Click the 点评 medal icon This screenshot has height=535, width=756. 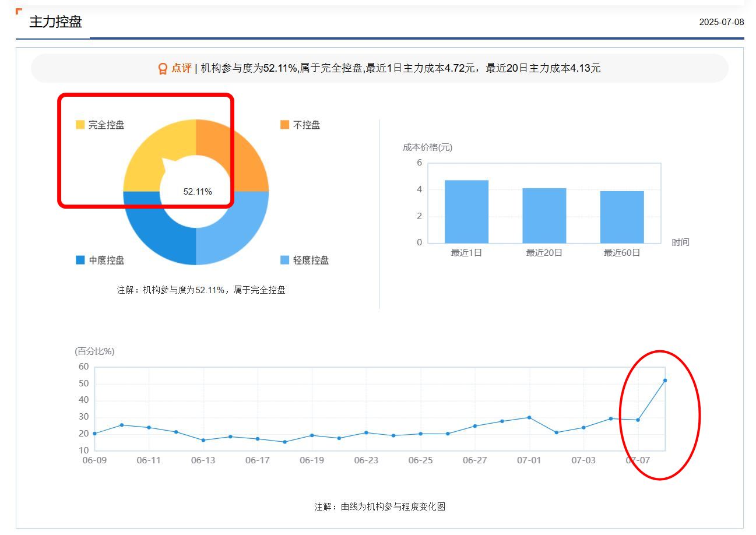[163, 69]
